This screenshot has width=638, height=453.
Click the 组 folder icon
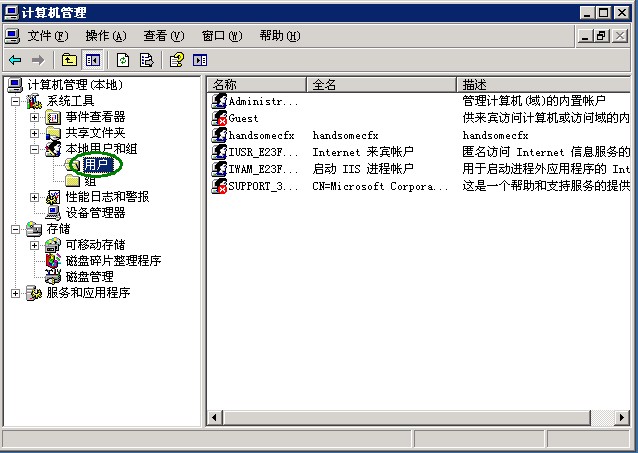(72, 181)
